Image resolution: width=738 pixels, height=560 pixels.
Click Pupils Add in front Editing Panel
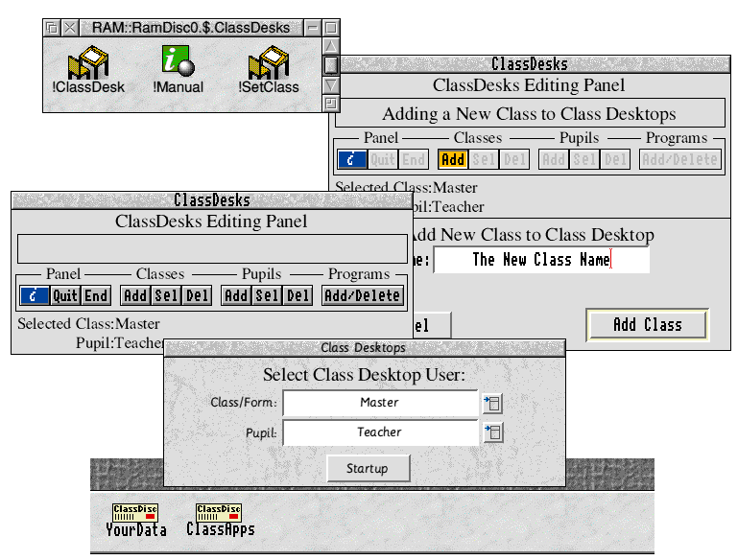pyautogui.click(x=236, y=295)
